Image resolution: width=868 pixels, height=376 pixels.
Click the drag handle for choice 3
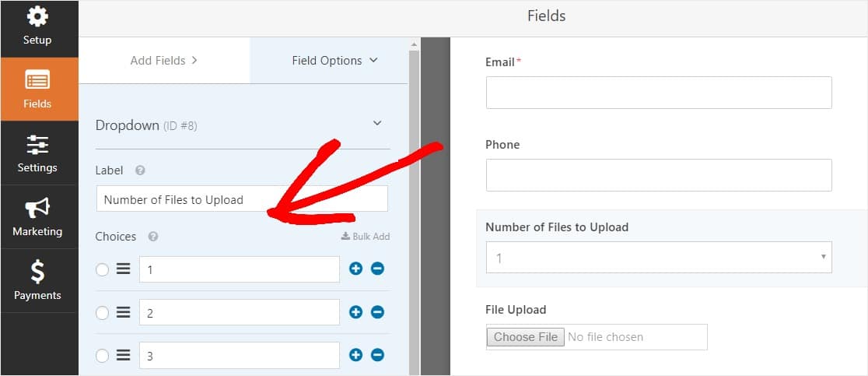tap(123, 356)
